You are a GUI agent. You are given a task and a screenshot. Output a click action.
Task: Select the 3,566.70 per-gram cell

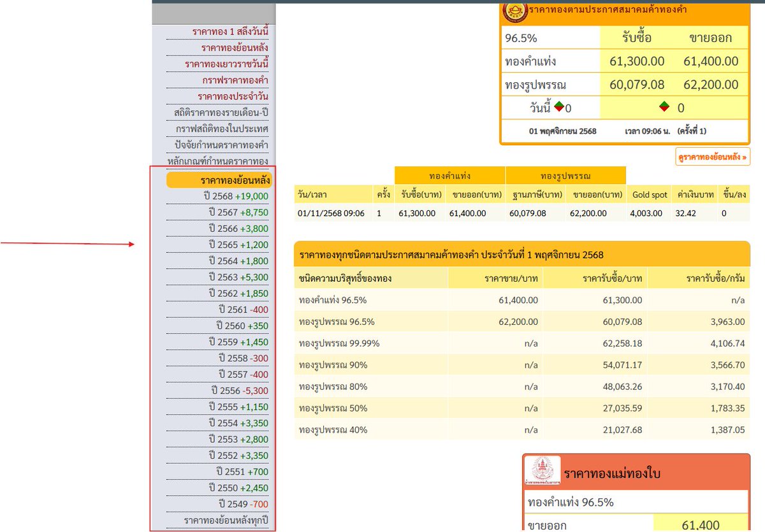pos(727,365)
